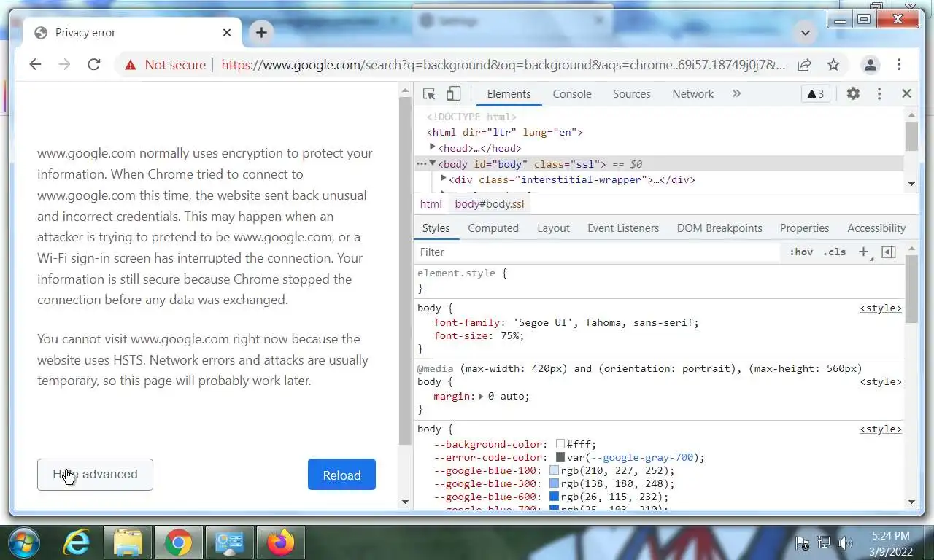The width and height of the screenshot is (934, 560).
Task: Open the DOM Breakpoints subtab
Action: [719, 227]
